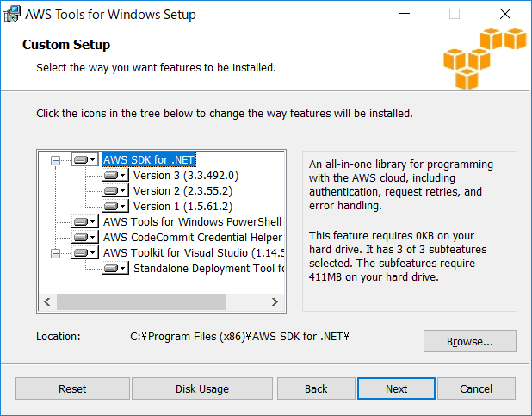Select Version 3 (3.3.492.0) feature
This screenshot has width=532, height=416.
[186, 175]
